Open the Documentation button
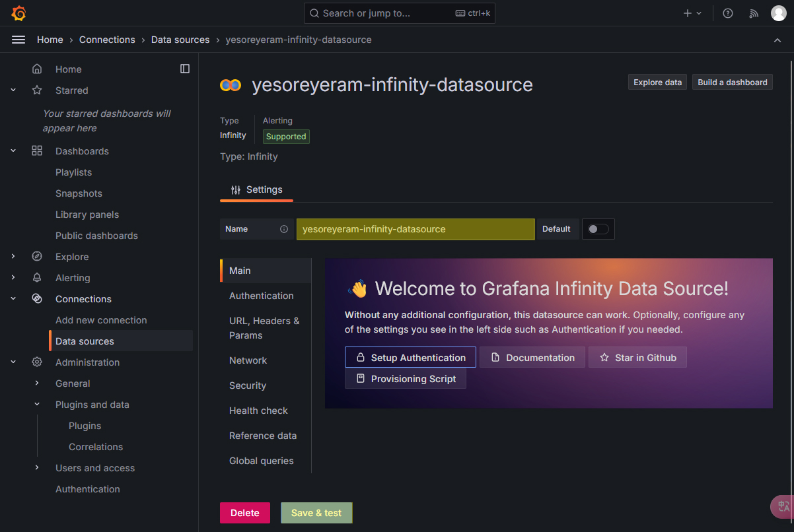Viewport: 794px width, 532px height. pos(532,357)
